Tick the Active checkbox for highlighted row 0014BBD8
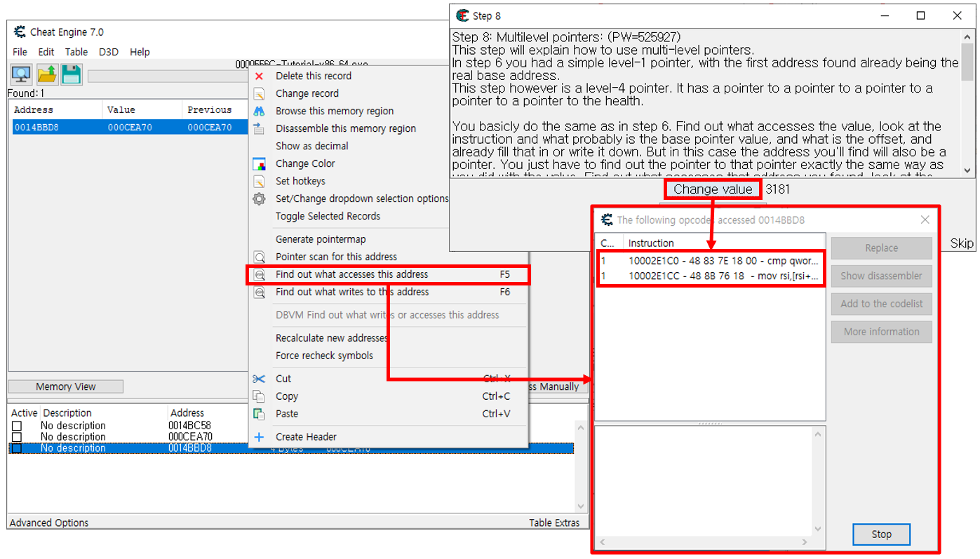Viewport: 980px width, 559px height. point(16,448)
